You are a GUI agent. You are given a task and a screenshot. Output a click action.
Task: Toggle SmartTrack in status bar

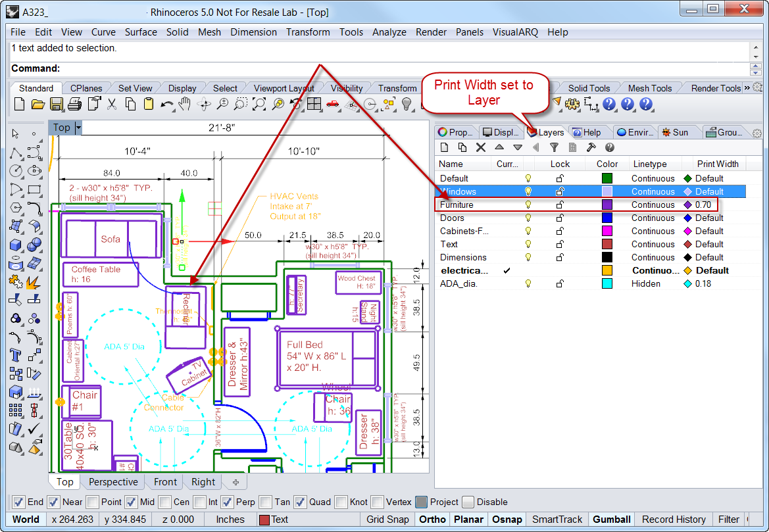click(x=557, y=520)
